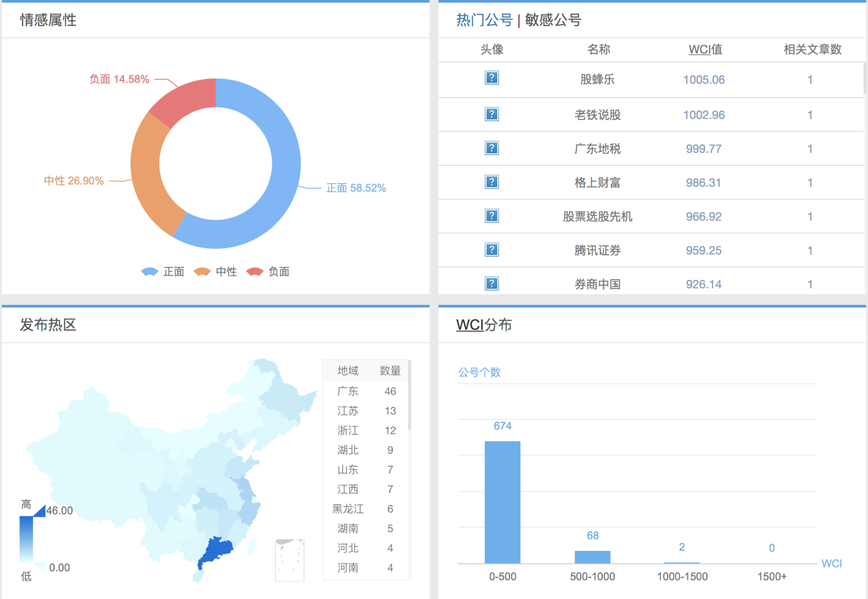
Task: Click the avatar icon for 腾讯证券
Action: tap(491, 250)
